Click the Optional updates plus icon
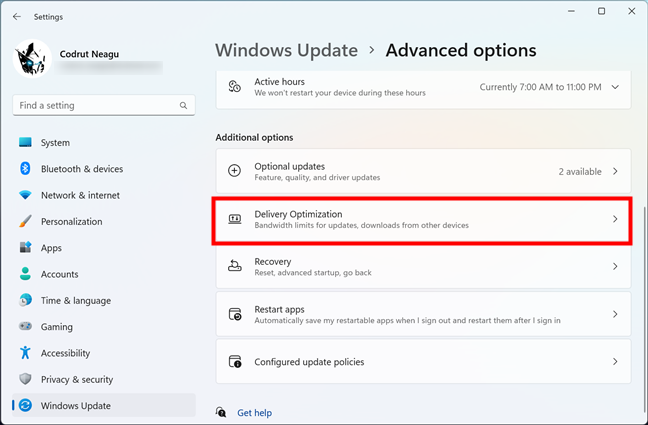Image resolution: width=648 pixels, height=425 pixels. click(x=235, y=171)
